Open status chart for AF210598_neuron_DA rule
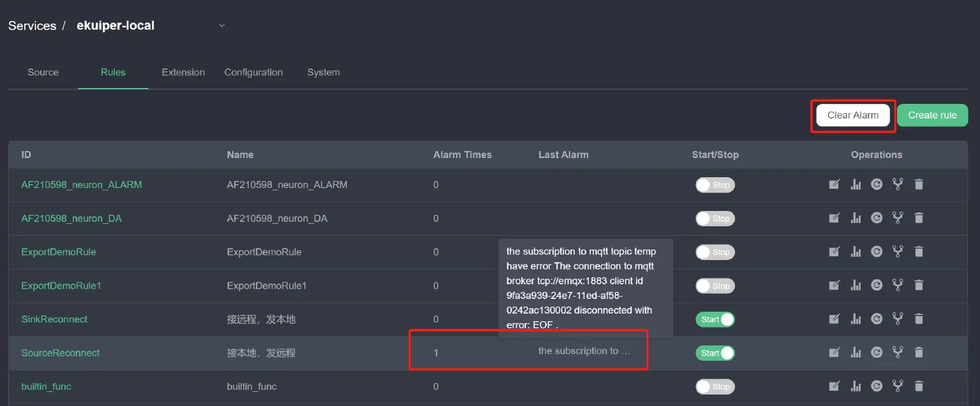This screenshot has height=406, width=980. tap(856, 218)
